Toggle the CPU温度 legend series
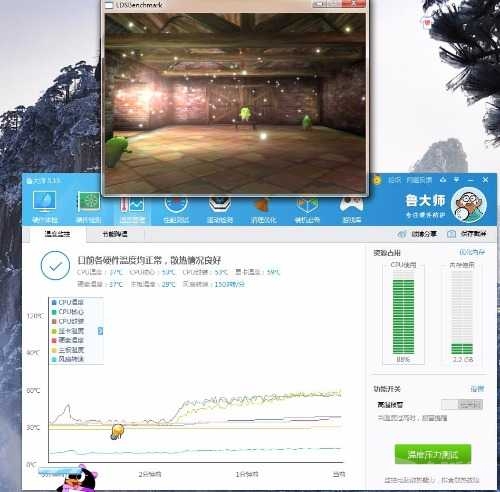Image resolution: width=500 pixels, height=492 pixels. pos(68,302)
